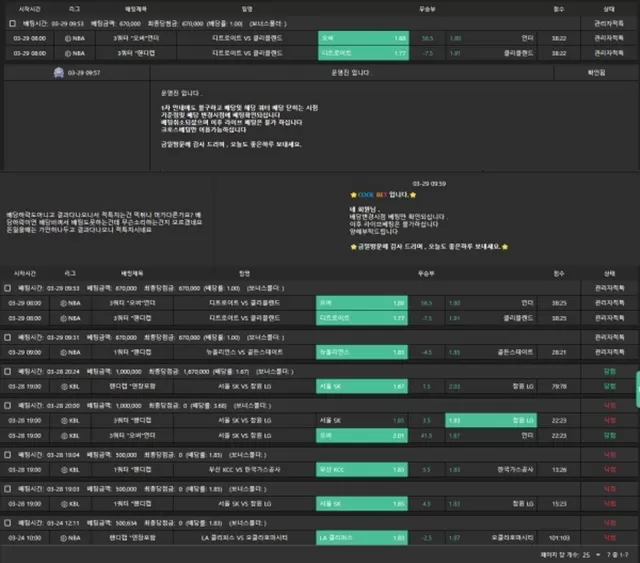
Task: Select the checkbox for the 03-24 12:11 bet
Action: click(x=8, y=521)
